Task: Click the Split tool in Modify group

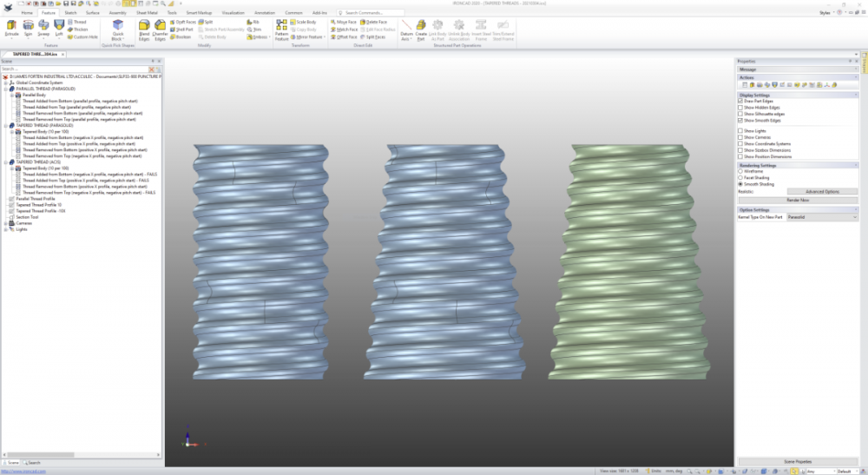Action: point(206,23)
